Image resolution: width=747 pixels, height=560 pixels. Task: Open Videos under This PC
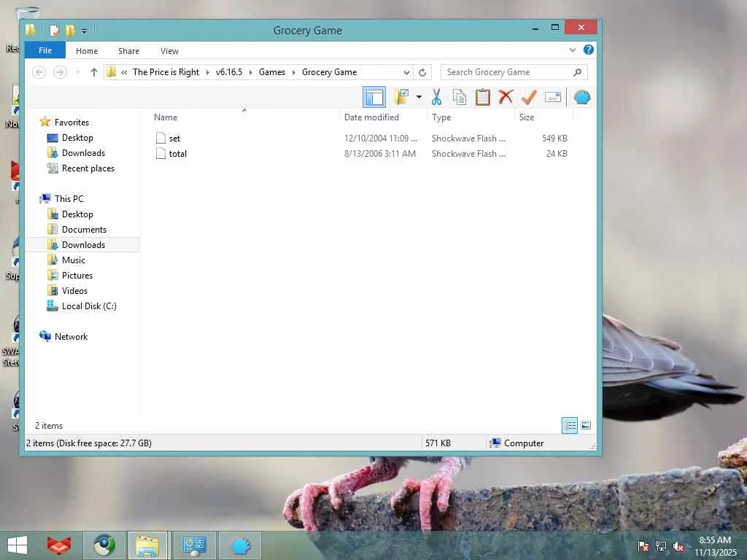tap(74, 290)
